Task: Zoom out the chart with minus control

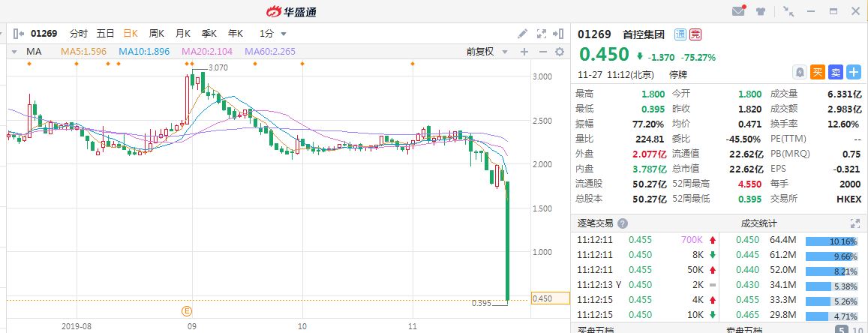Action: [x=542, y=52]
